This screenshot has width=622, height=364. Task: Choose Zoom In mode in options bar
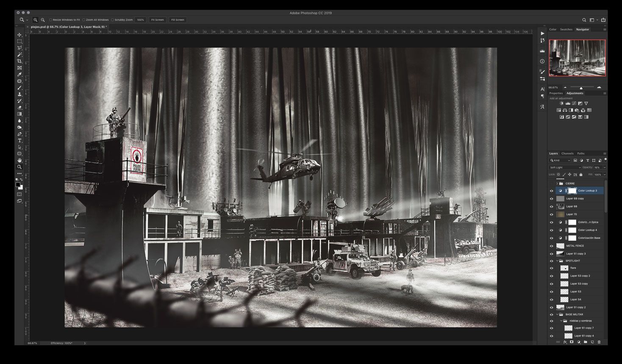(35, 20)
